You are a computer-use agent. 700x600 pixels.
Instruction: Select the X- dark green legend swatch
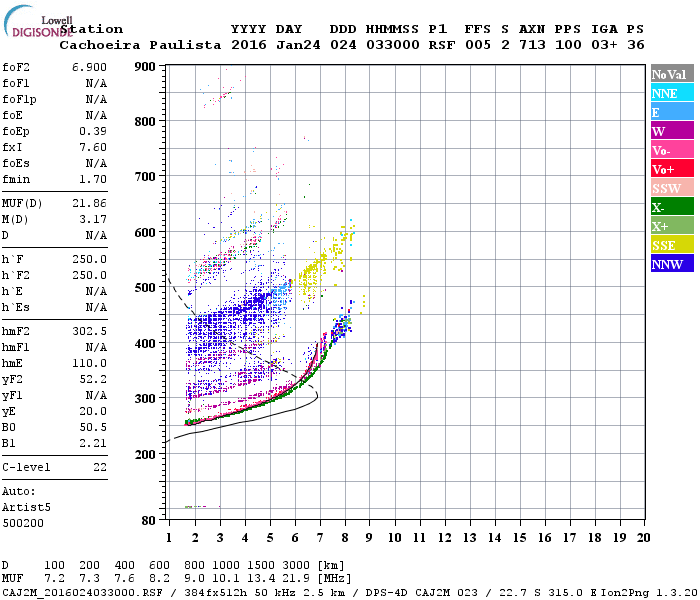[672, 207]
